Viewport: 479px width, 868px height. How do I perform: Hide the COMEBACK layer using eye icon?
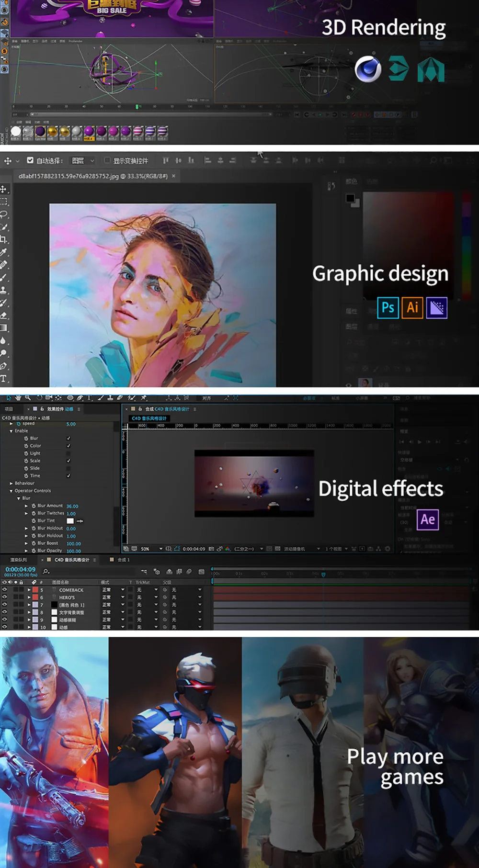5,590
